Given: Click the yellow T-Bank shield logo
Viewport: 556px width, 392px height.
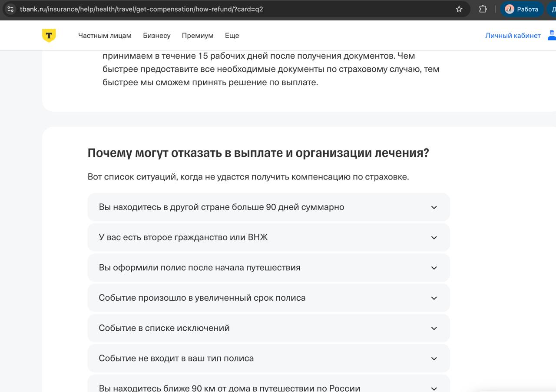Looking at the screenshot, I should [49, 36].
